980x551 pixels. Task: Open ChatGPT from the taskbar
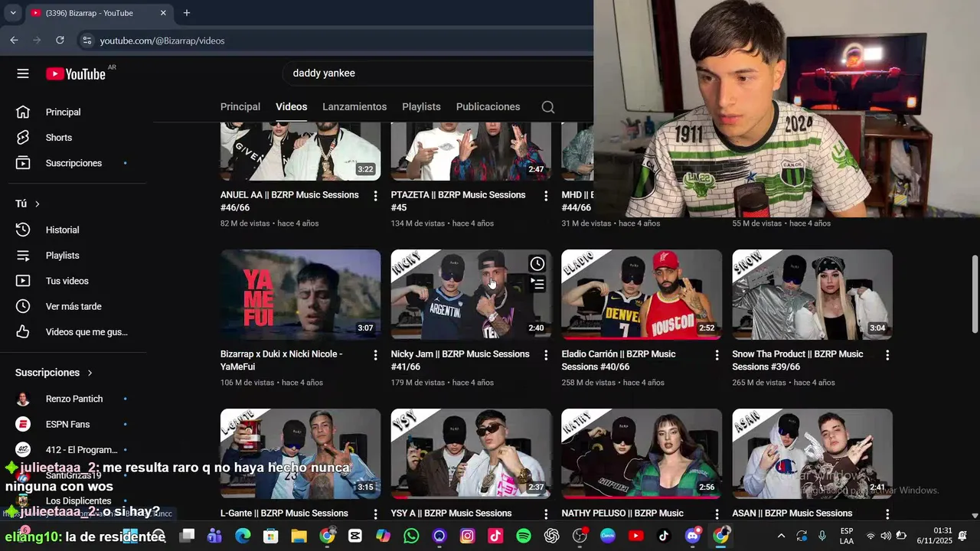click(551, 536)
